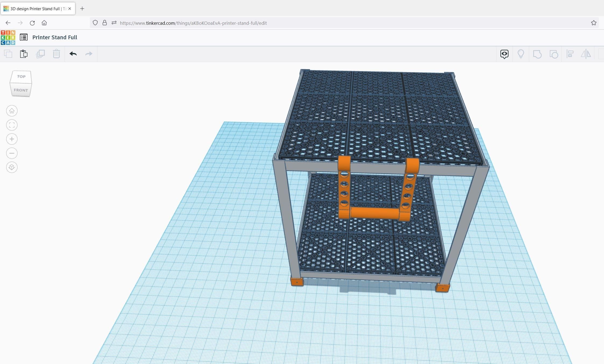Paste the copied object from clipboard
Image resolution: width=604 pixels, height=364 pixels.
24,54
